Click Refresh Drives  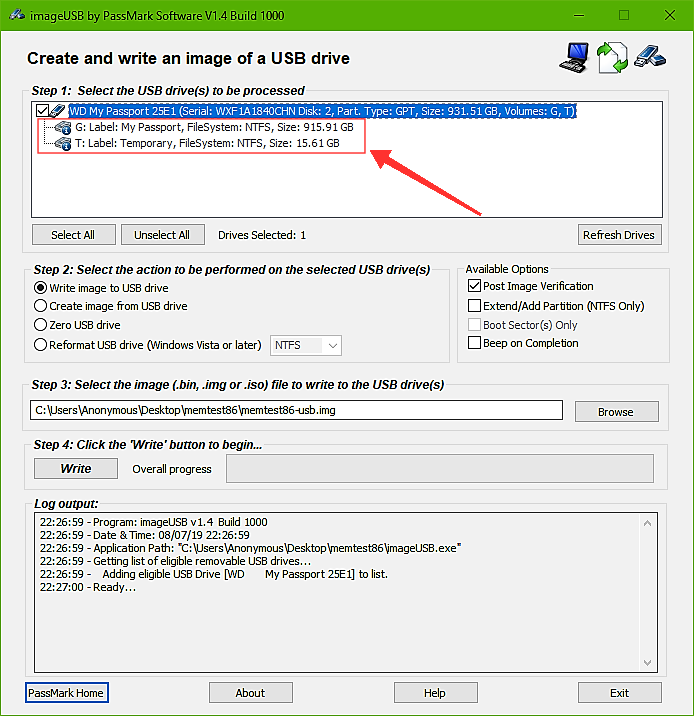(x=620, y=235)
